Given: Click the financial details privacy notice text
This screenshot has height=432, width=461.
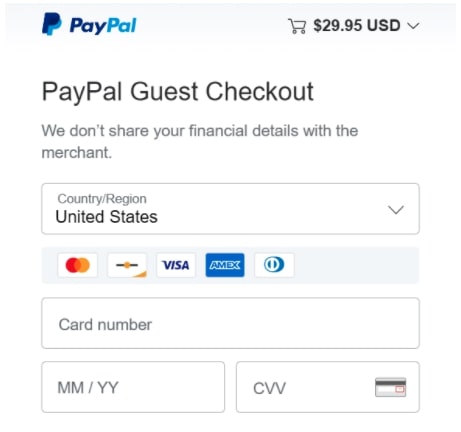Looking at the screenshot, I should point(200,141).
